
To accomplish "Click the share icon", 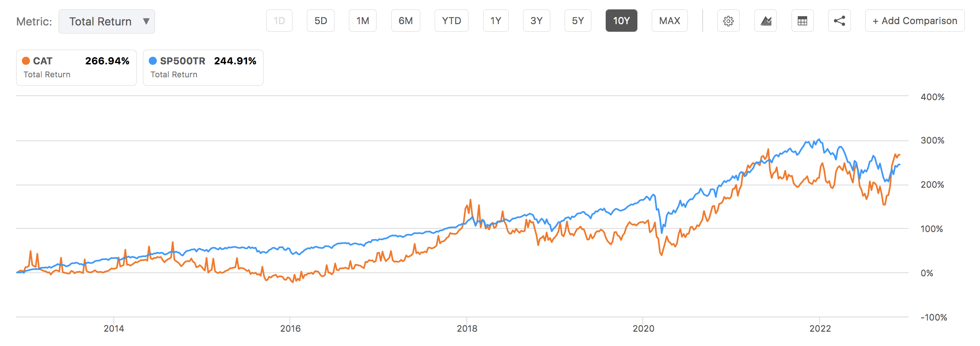I will (x=839, y=21).
